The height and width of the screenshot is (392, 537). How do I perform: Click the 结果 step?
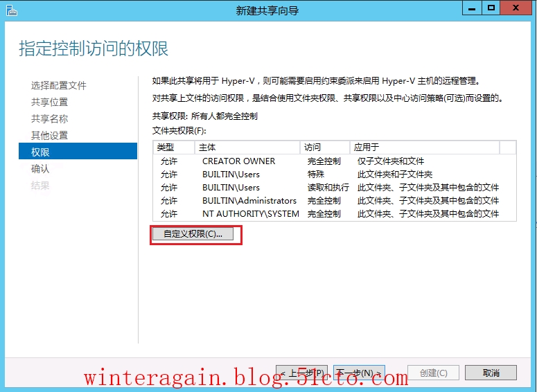tap(40, 186)
